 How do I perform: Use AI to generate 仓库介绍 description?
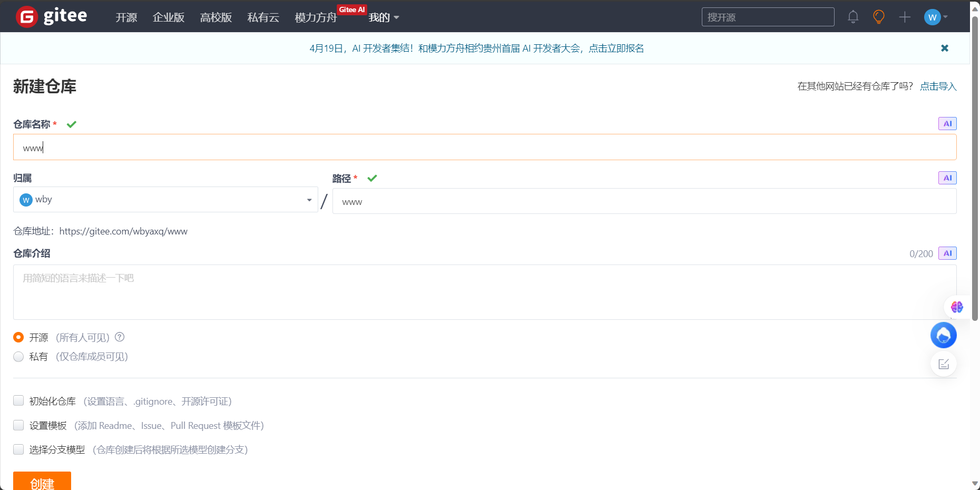coord(947,253)
